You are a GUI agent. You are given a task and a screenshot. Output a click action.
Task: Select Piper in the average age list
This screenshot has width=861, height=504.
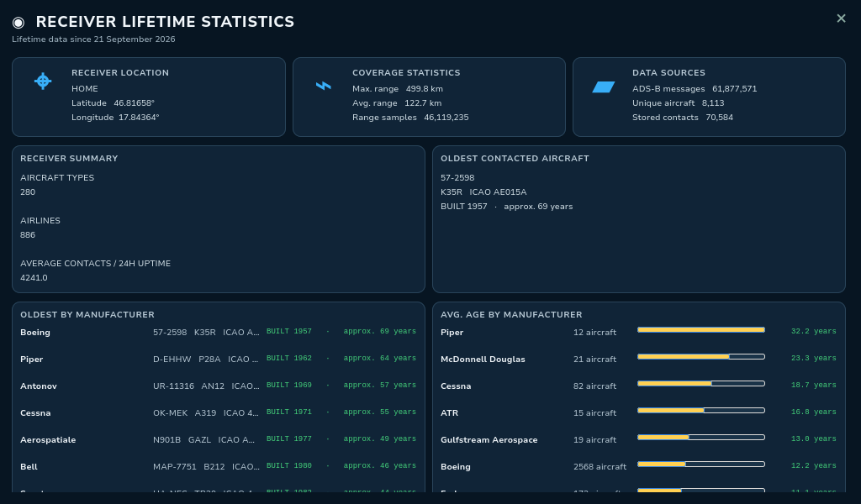452,333
